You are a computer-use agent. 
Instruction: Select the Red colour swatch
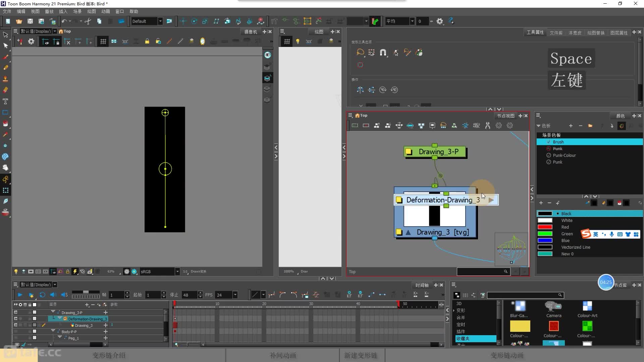545,227
